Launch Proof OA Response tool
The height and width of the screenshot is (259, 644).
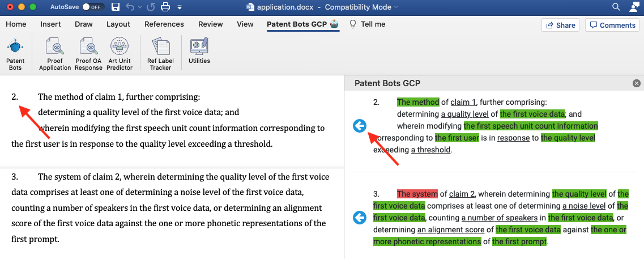click(88, 54)
